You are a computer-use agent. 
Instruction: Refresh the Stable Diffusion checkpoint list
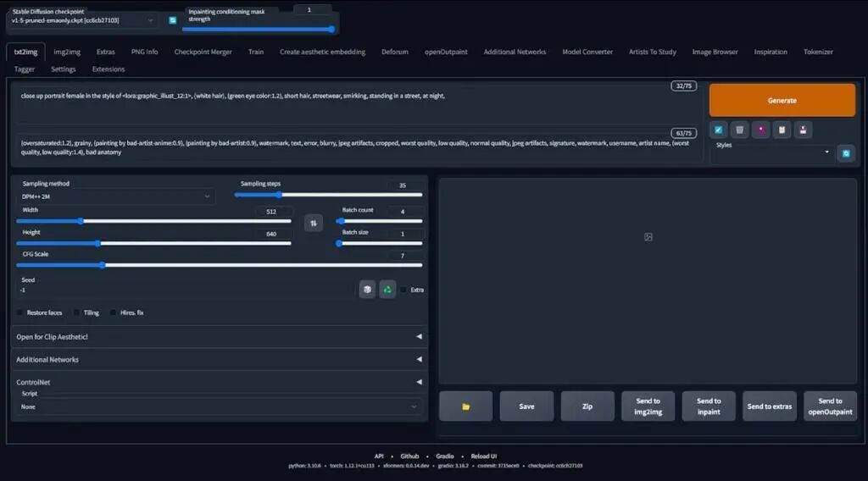click(173, 20)
